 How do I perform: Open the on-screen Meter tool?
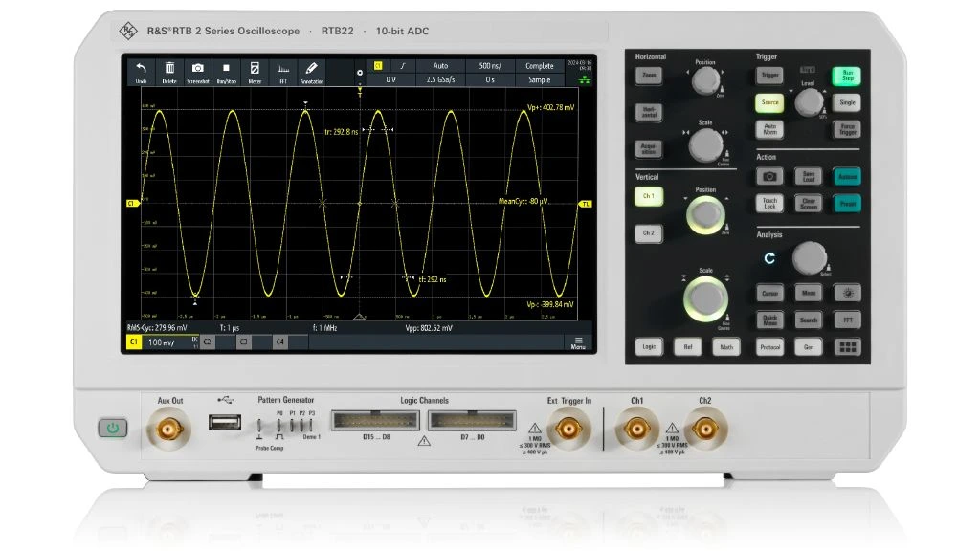[x=255, y=72]
